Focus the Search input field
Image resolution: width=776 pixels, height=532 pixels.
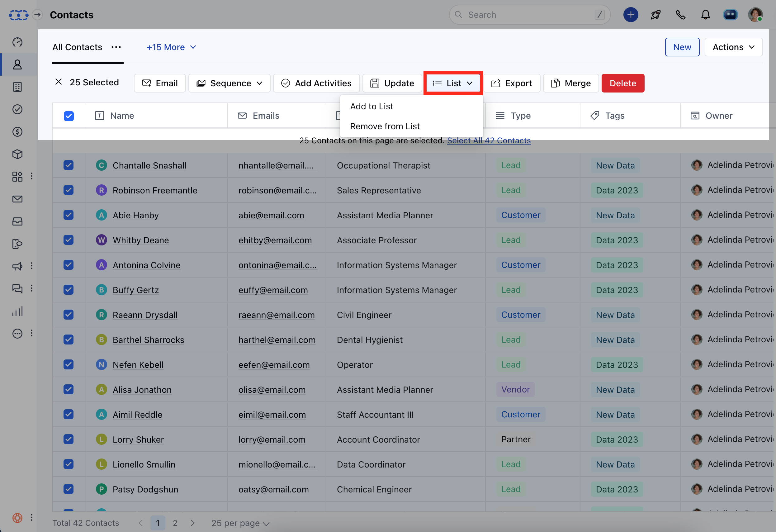coord(530,15)
